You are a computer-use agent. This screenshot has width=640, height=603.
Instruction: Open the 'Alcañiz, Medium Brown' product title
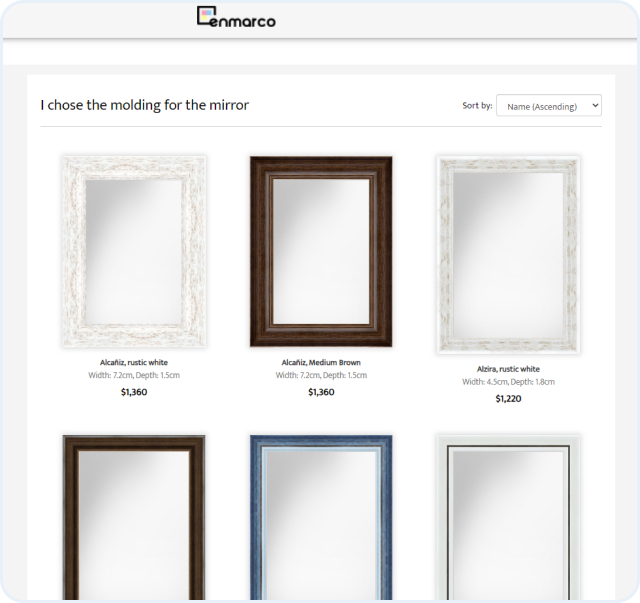click(x=321, y=362)
